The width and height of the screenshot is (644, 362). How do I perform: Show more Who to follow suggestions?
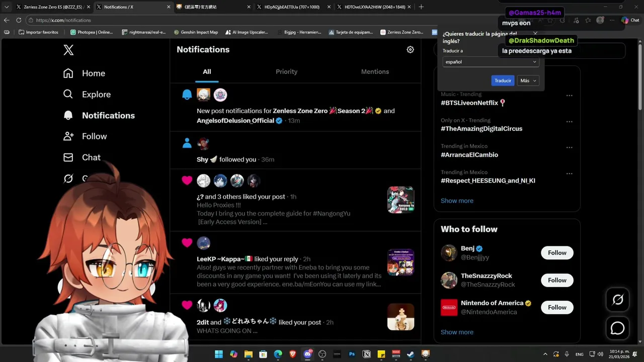point(457,332)
